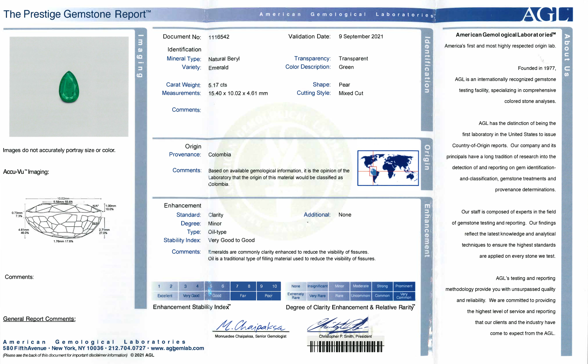
Task: Click the General Report Comments heading
Action: (39, 319)
